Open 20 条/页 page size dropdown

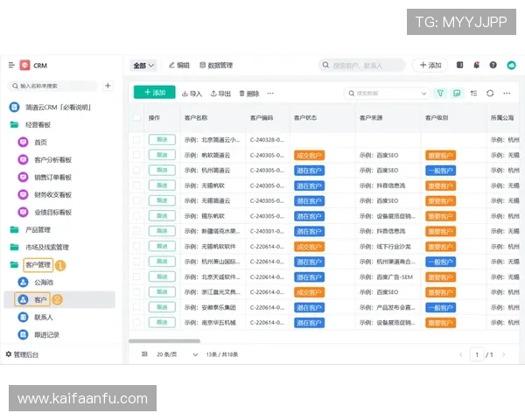[x=177, y=354]
